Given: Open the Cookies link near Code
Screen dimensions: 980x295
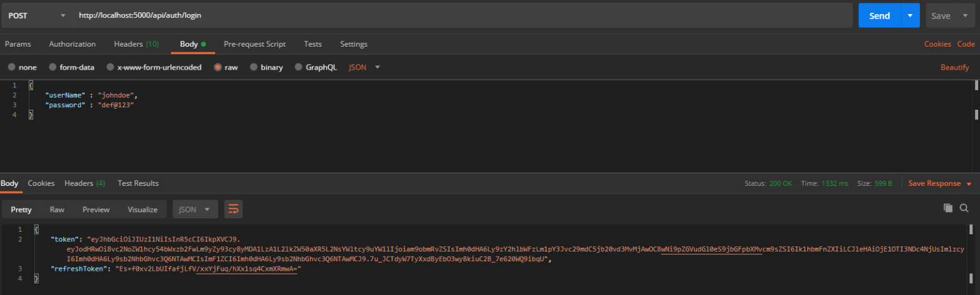Looking at the screenshot, I should (x=937, y=44).
